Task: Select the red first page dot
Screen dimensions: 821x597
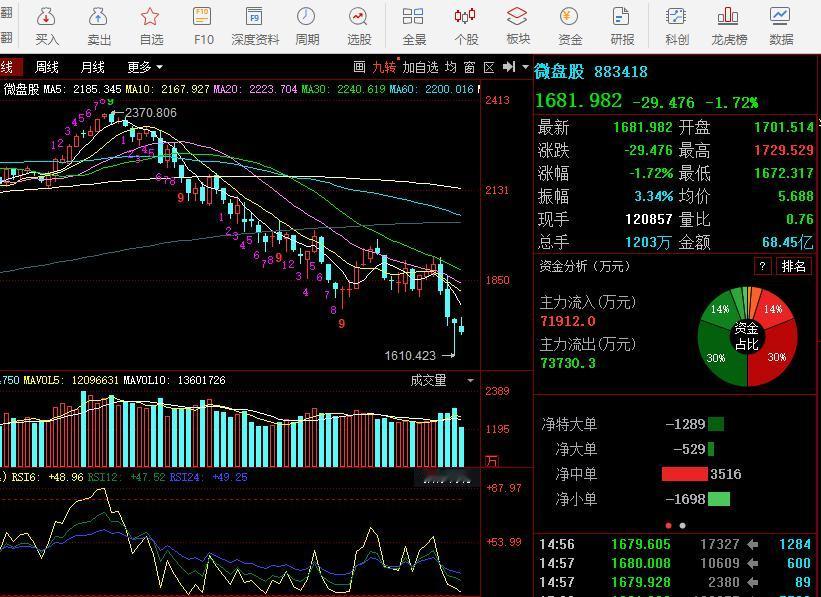Action: coord(668,525)
